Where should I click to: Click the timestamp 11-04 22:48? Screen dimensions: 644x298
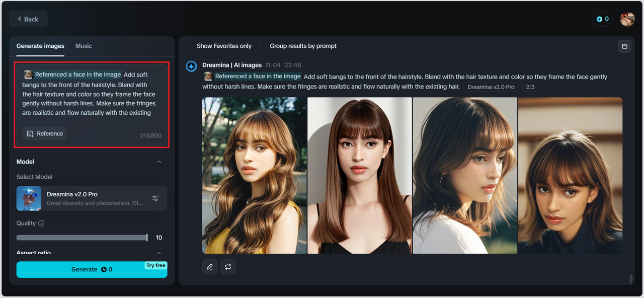click(283, 65)
